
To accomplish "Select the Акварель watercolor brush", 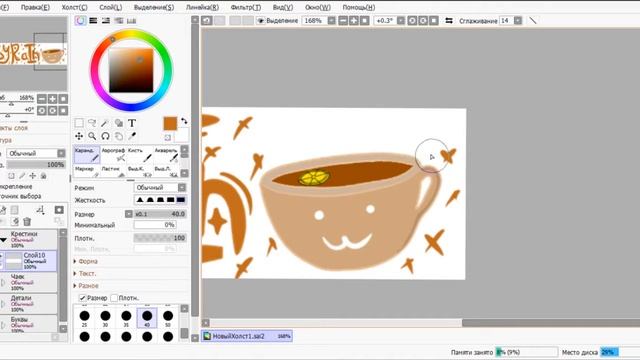I will [x=166, y=155].
